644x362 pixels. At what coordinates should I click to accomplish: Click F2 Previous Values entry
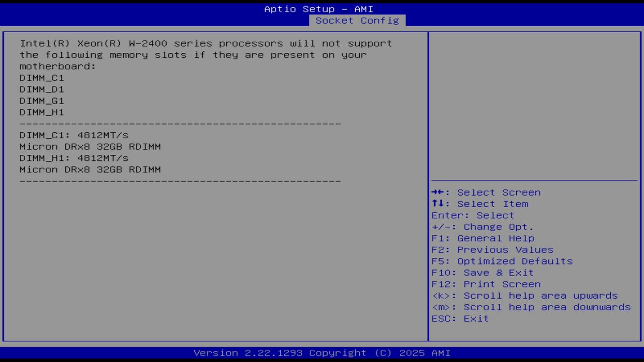pyautogui.click(x=492, y=249)
